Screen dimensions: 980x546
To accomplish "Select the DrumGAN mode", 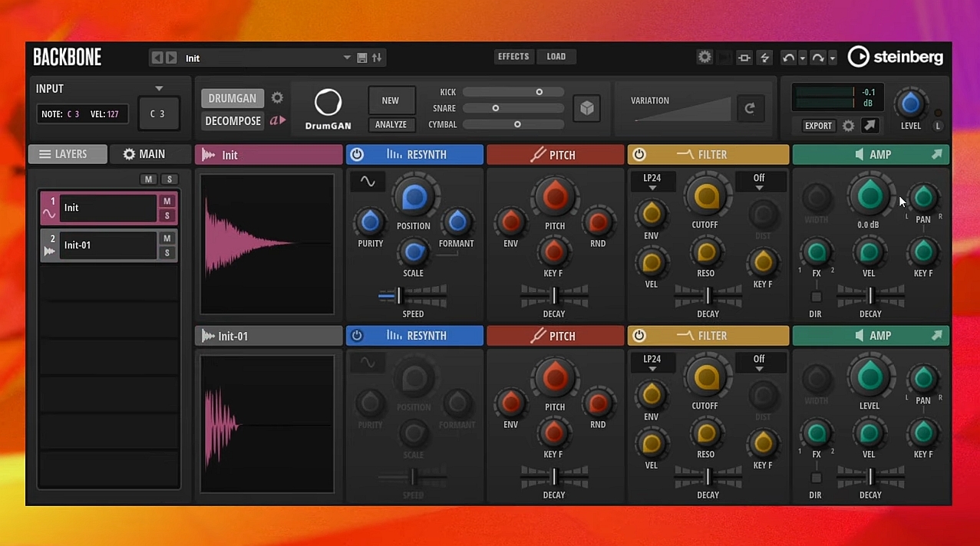I will tap(233, 98).
